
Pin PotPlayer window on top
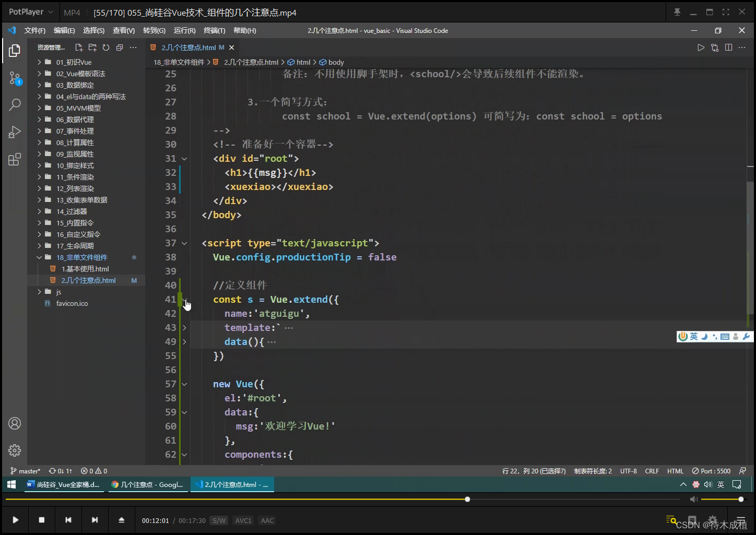(x=677, y=12)
